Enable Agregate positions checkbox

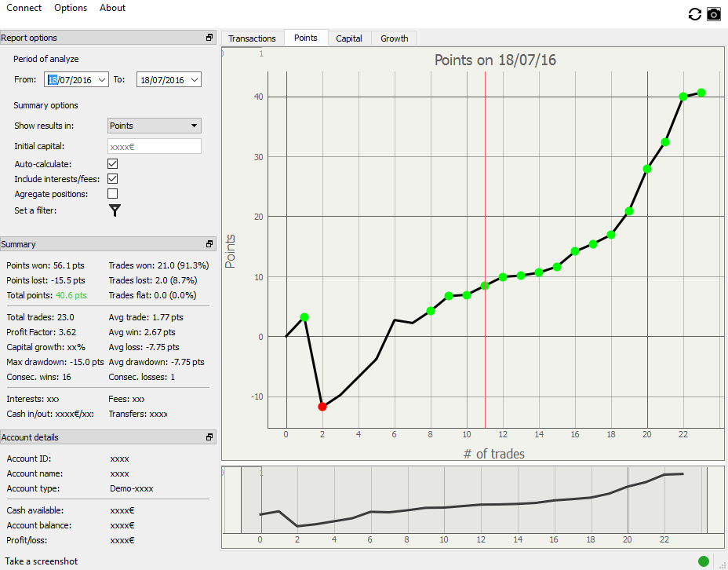[112, 193]
